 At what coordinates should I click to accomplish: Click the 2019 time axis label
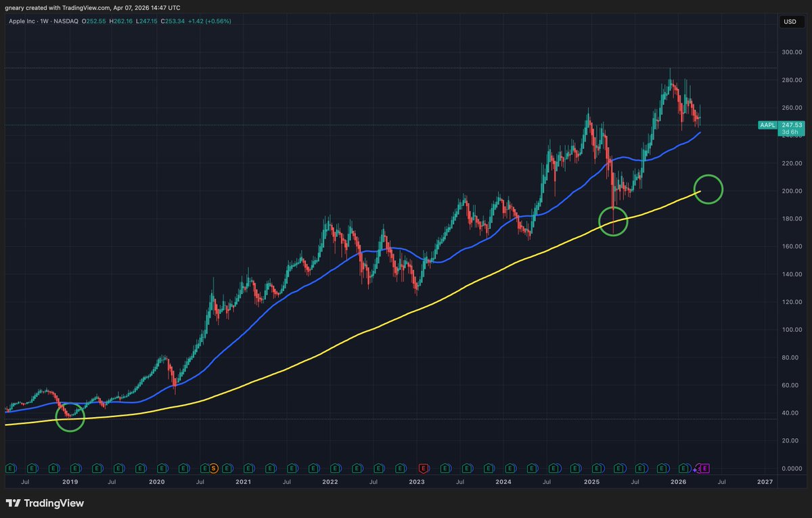coord(70,481)
